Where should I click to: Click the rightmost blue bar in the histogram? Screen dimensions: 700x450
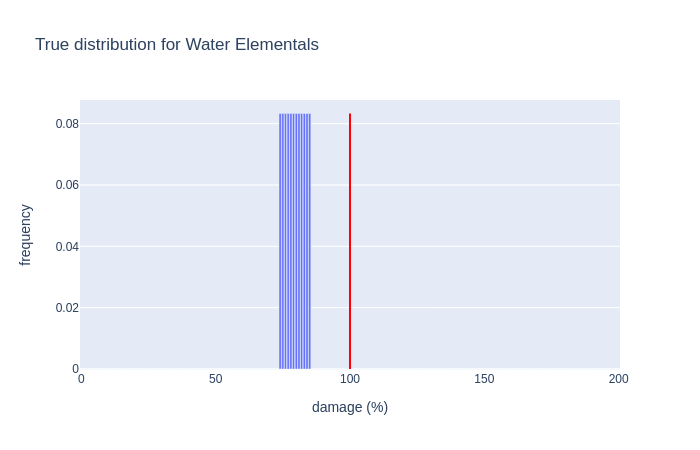pyautogui.click(x=310, y=240)
